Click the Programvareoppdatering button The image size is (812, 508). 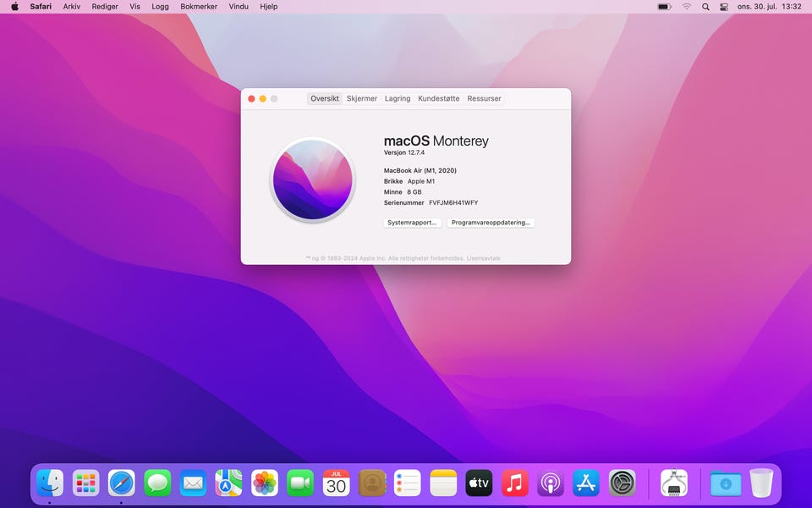click(491, 223)
